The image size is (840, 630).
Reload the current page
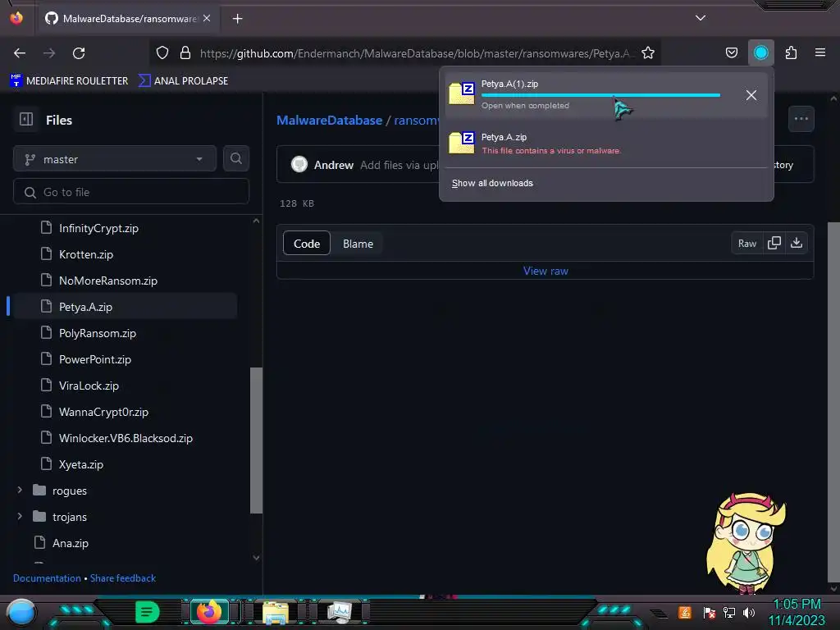tap(79, 53)
